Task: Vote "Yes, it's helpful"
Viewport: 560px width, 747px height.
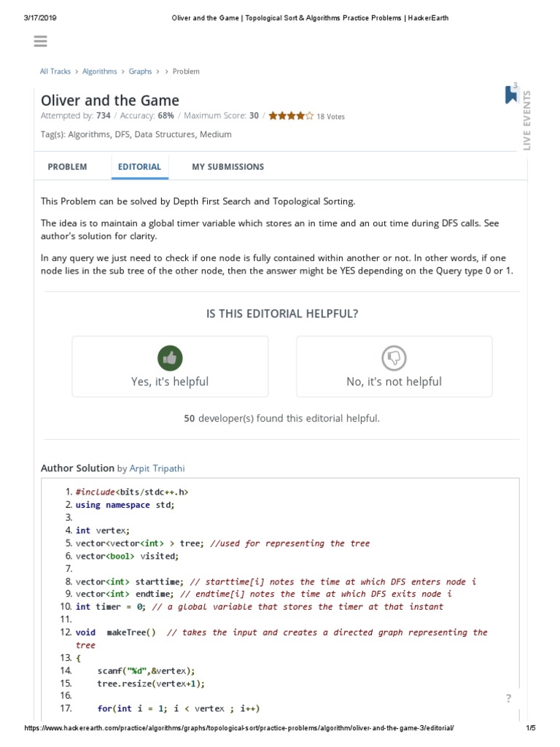Action: pos(170,382)
